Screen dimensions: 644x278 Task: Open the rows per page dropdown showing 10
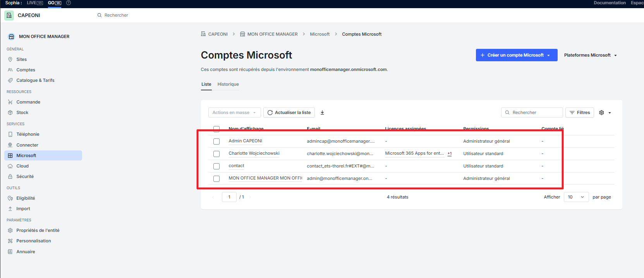pyautogui.click(x=576, y=197)
